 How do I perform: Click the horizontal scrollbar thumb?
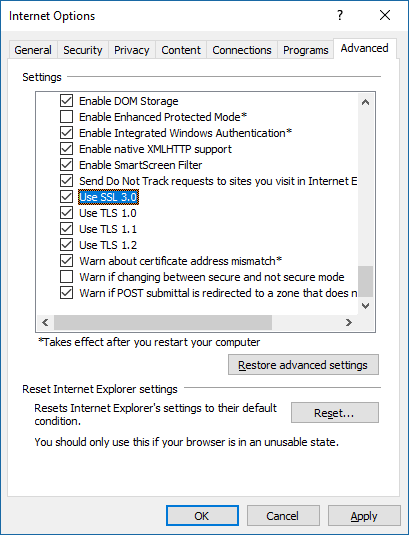[163, 322]
